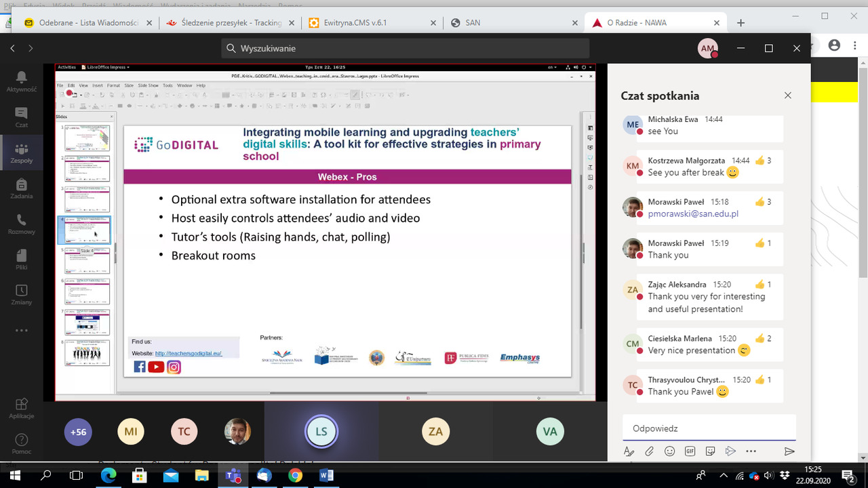Open Zadania in the Teams sidebar
868x488 pixels.
pos(21,189)
